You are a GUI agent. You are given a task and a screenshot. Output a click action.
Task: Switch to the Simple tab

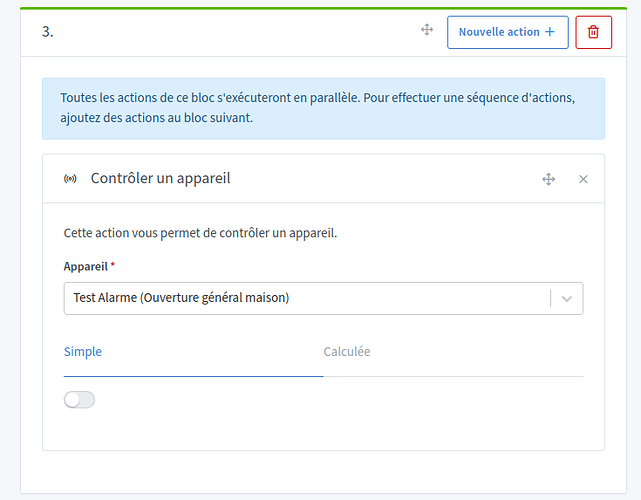click(x=83, y=352)
